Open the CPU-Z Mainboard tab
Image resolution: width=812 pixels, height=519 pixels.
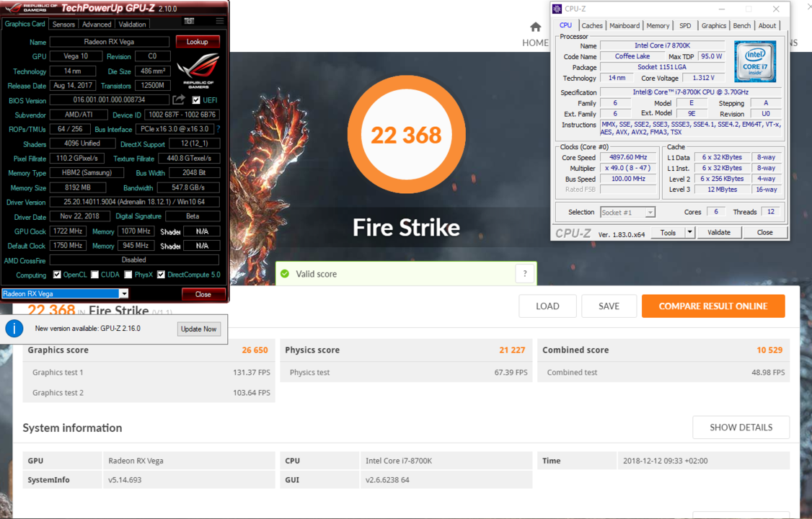(625, 26)
